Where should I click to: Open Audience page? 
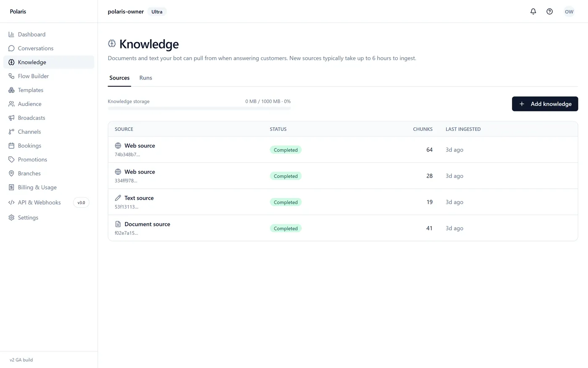[x=49, y=104]
